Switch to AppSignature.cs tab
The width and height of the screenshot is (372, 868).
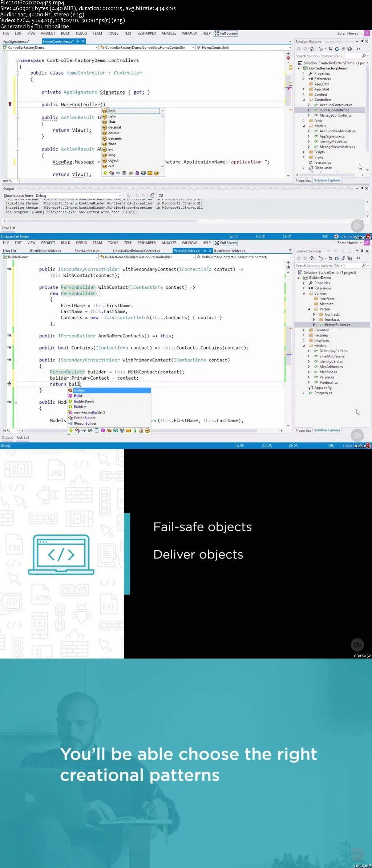tap(16, 41)
